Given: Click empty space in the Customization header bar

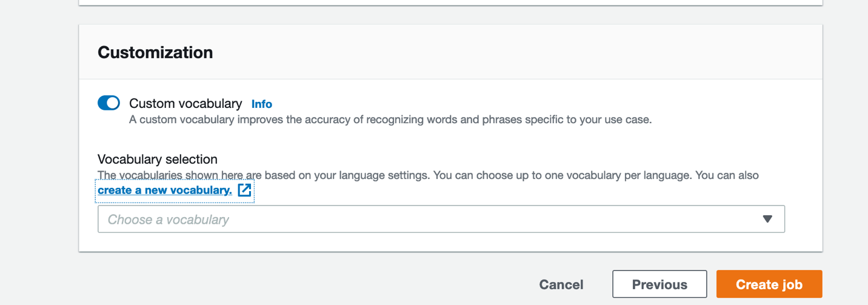Looking at the screenshot, I should (485, 53).
